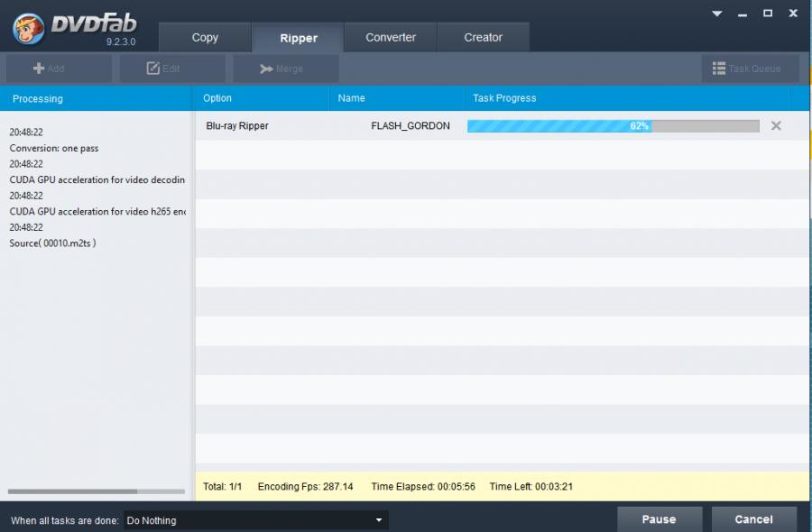The width and height of the screenshot is (812, 532).
Task: Cancel the ripping task
Action: pyautogui.click(x=754, y=519)
